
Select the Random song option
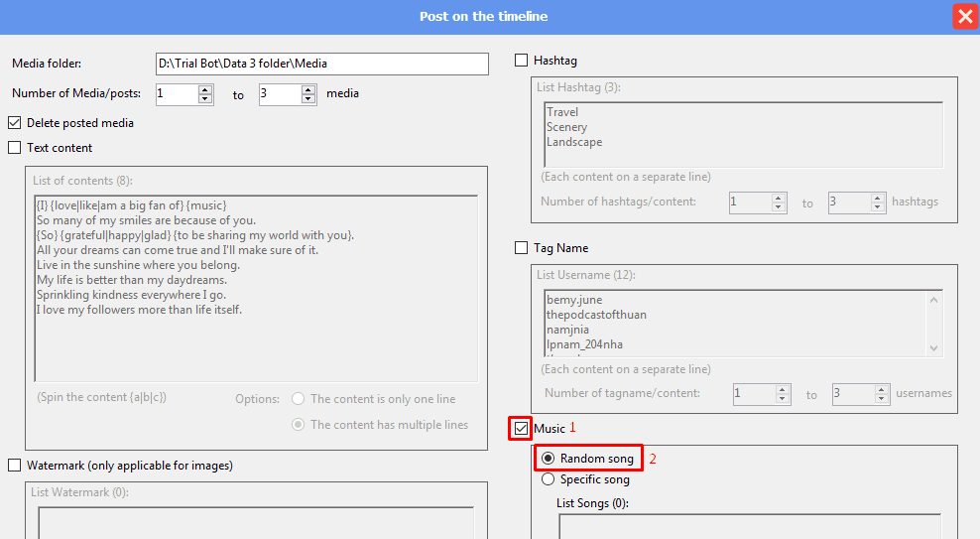(x=548, y=459)
